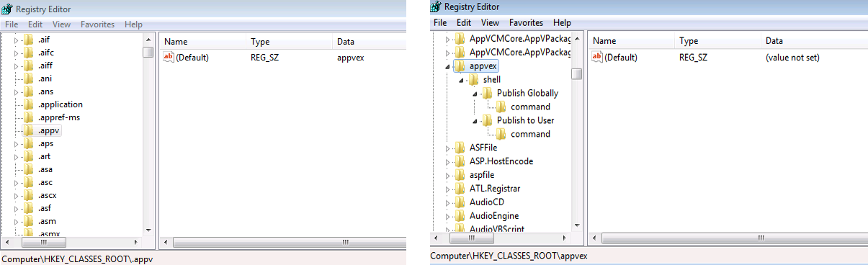The width and height of the screenshot is (868, 265).
Task: Click the Publish Globally folder icon
Action: (487, 93)
